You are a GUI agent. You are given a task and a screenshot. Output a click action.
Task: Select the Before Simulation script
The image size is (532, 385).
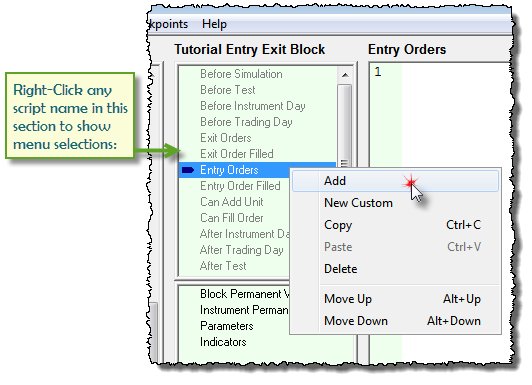pyautogui.click(x=241, y=74)
